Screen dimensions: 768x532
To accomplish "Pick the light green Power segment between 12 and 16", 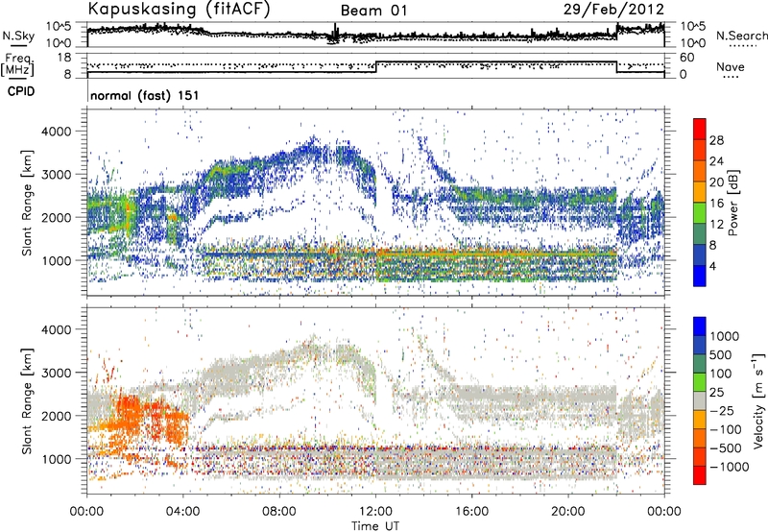I will point(700,213).
